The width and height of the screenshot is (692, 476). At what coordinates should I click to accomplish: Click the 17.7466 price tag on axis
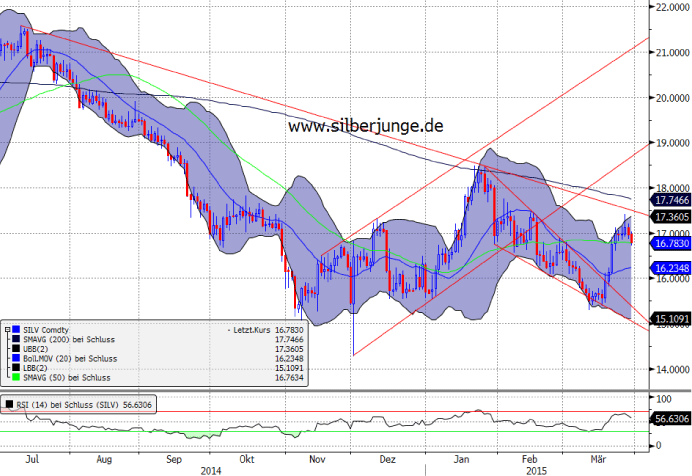click(x=668, y=200)
